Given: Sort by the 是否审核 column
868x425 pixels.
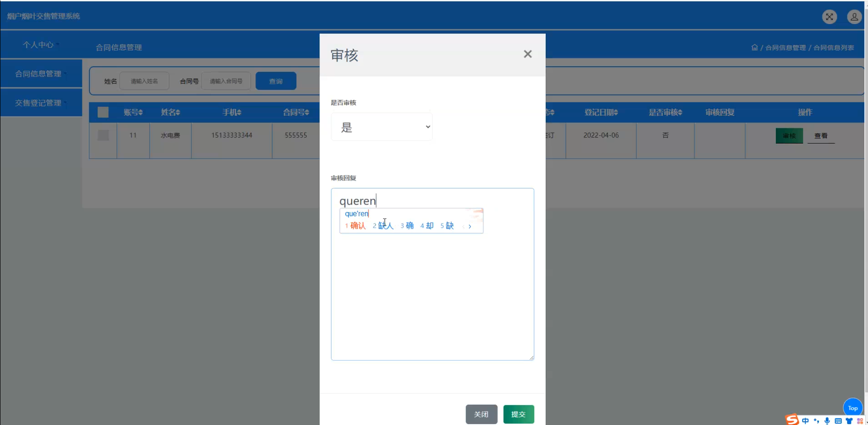Looking at the screenshot, I should click(x=665, y=112).
